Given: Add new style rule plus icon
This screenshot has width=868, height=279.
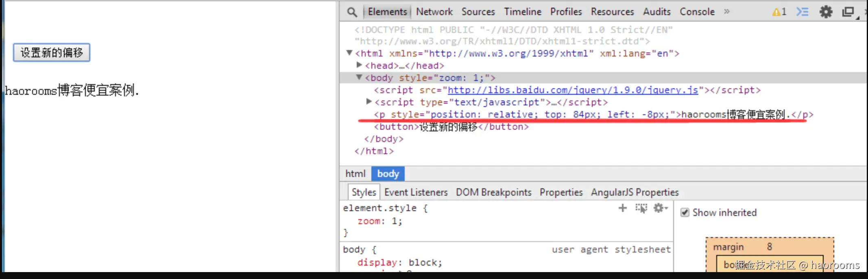Looking at the screenshot, I should 622,208.
